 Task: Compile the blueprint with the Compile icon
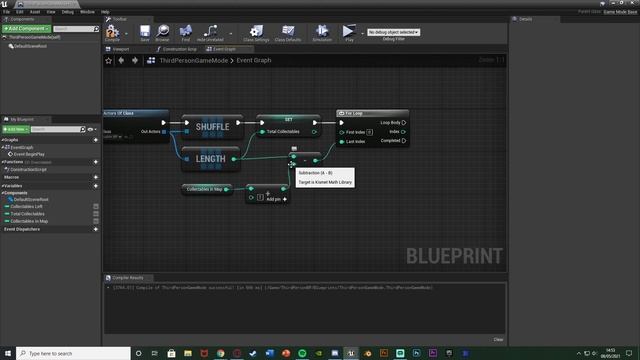pyautogui.click(x=112, y=33)
